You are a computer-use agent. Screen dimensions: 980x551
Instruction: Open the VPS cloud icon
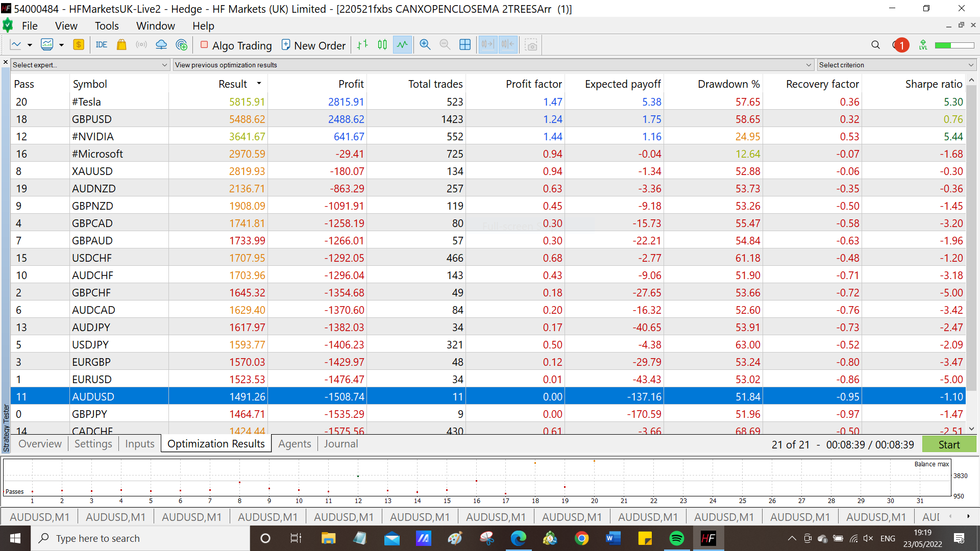pyautogui.click(x=161, y=45)
